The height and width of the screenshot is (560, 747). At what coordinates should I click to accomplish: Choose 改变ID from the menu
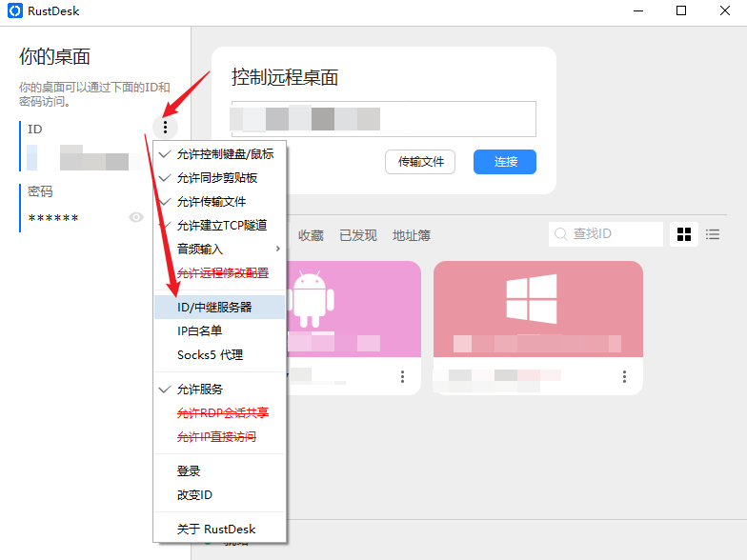(219, 495)
